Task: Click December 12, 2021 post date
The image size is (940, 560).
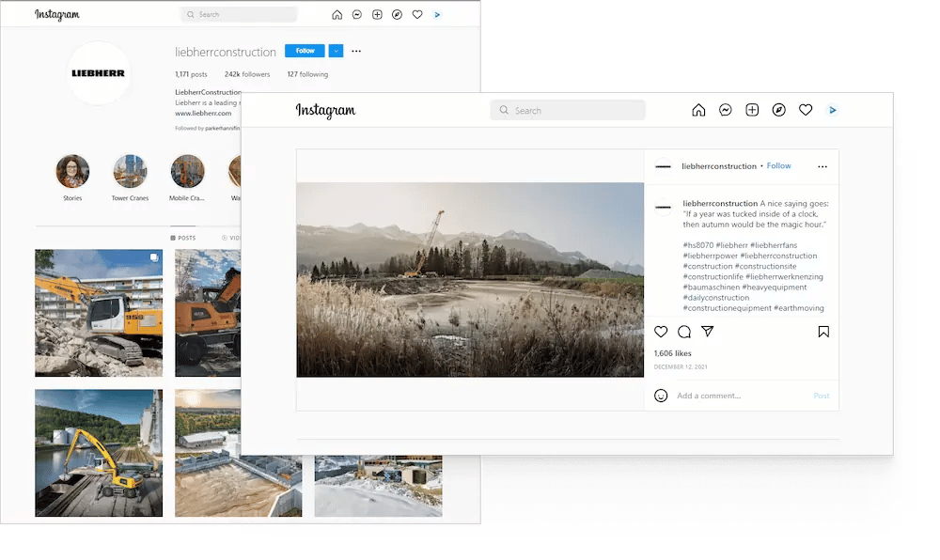Action: click(x=681, y=367)
